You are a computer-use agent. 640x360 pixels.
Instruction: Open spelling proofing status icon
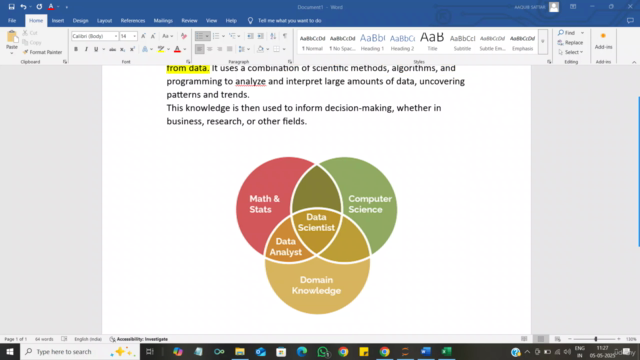[x=64, y=339]
